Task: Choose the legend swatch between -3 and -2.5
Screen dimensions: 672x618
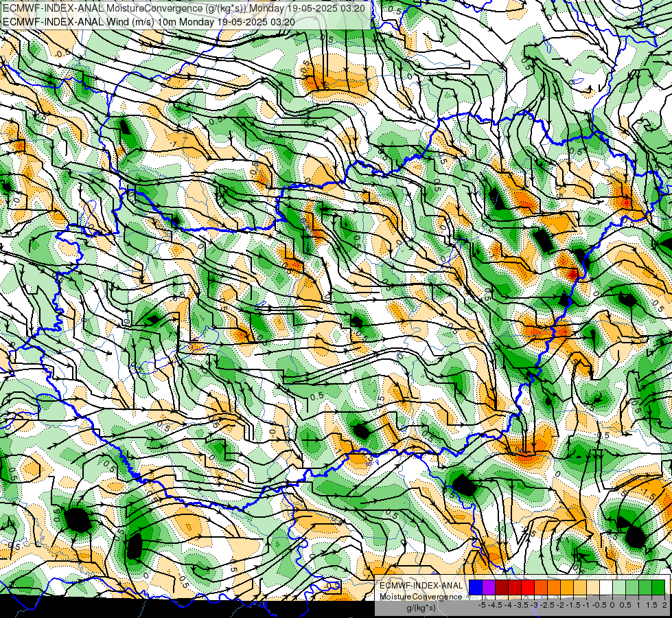Action: (541, 588)
